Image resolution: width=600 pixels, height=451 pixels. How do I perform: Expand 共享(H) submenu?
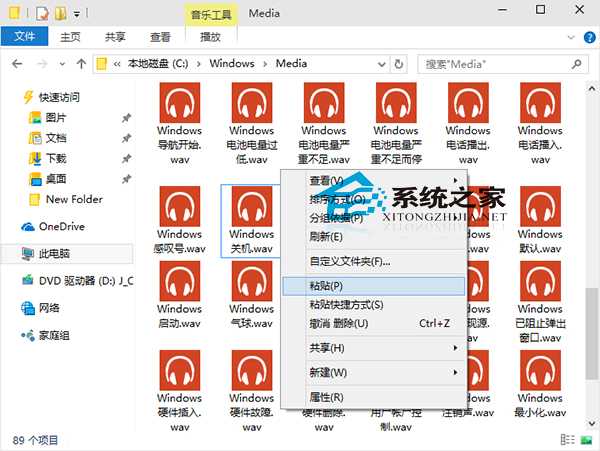click(x=373, y=348)
